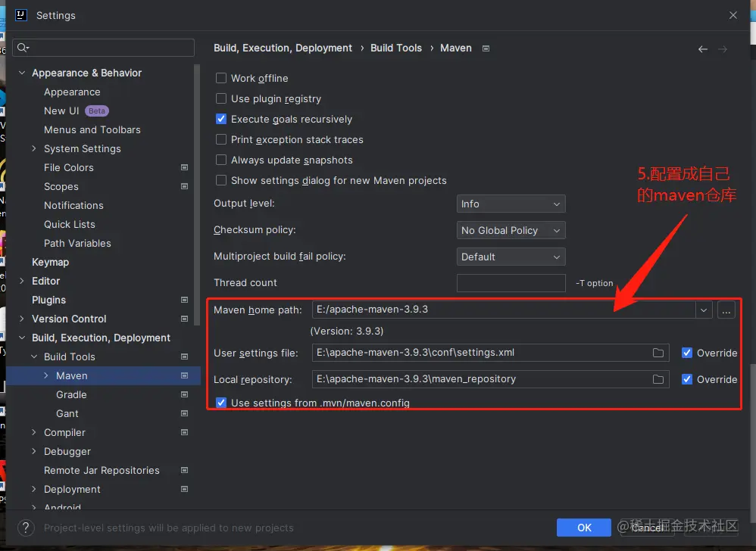Viewport: 756px width, 551px height.
Task: Toggle Override for Local repository
Action: pyautogui.click(x=687, y=379)
